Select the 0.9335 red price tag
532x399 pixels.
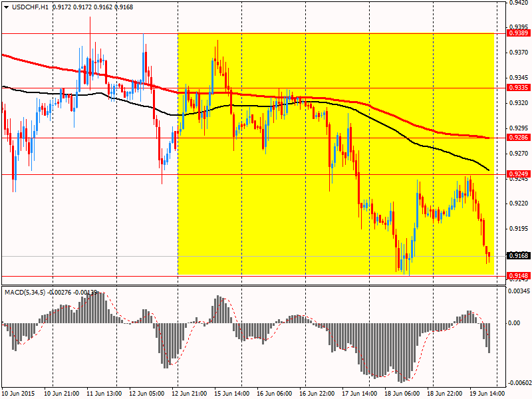coord(518,87)
